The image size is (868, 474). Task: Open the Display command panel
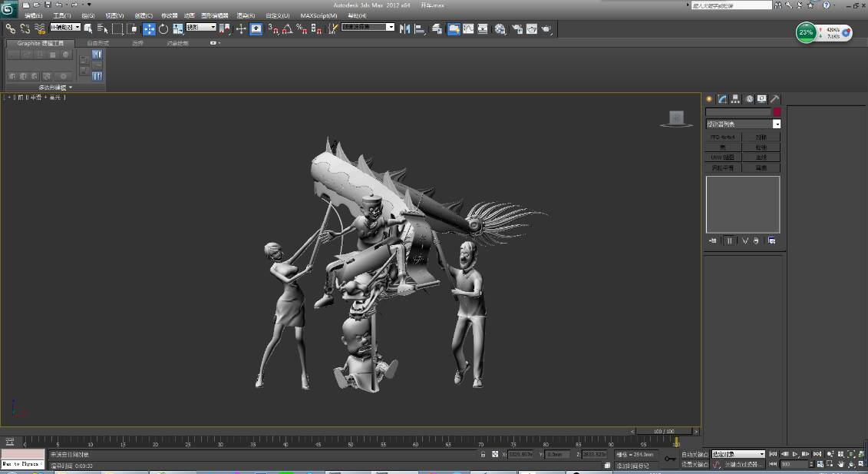(761, 99)
